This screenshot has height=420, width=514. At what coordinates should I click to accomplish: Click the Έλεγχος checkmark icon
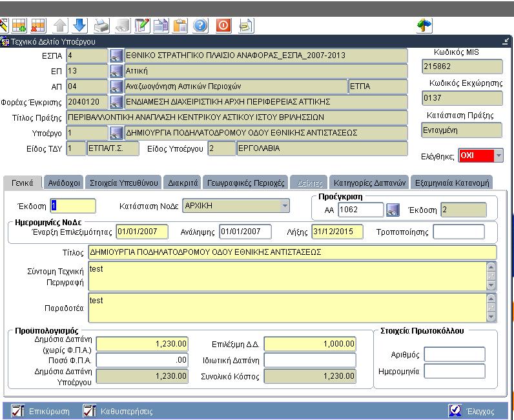[x=455, y=411]
